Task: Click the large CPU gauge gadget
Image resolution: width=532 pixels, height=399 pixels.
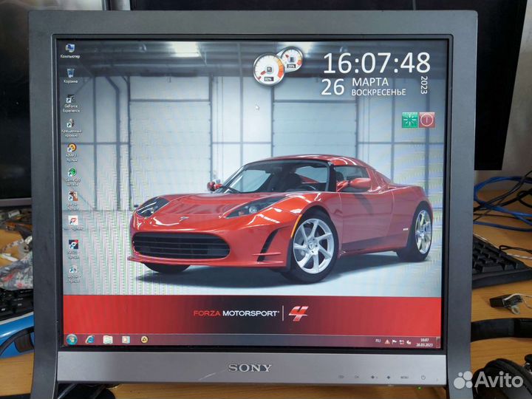Action: pyautogui.click(x=269, y=70)
